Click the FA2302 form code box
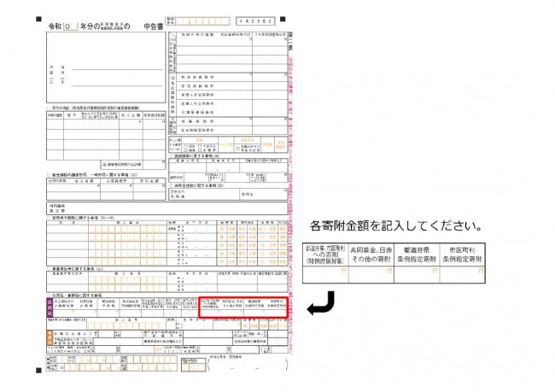 coord(255,21)
